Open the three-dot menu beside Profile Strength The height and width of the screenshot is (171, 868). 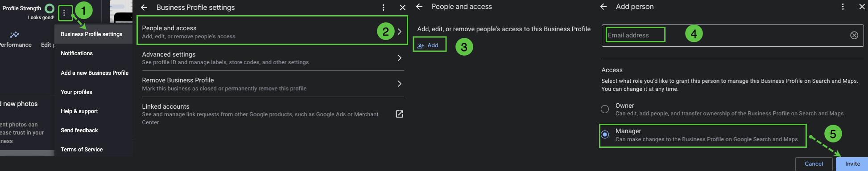[x=64, y=13]
